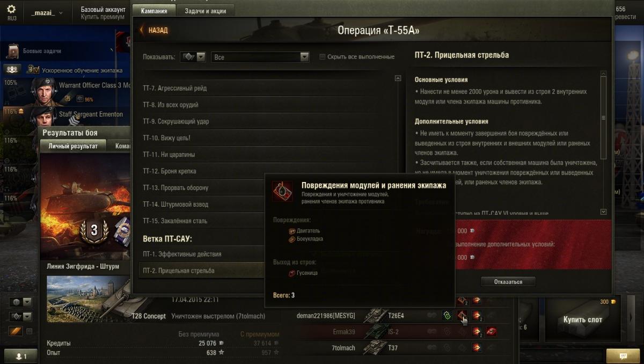Click the green spotted icon for T26E4
This screenshot has height=364, width=644.
[447, 316]
